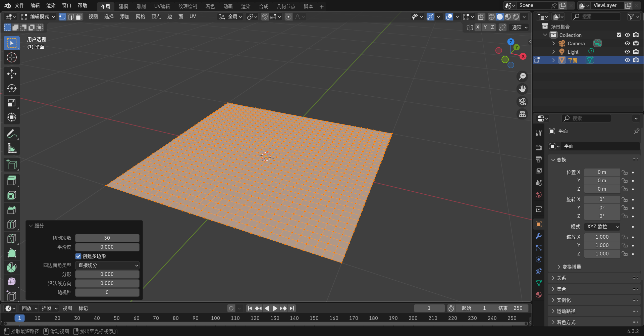The image size is (644, 336).
Task: Uncheck the 创建多边形 checkbox
Action: [x=78, y=256]
